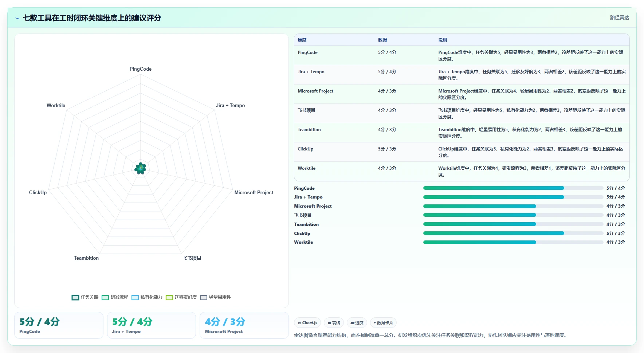Click the 路径雷达 tag in header
The height and width of the screenshot is (353, 644).
click(x=620, y=17)
